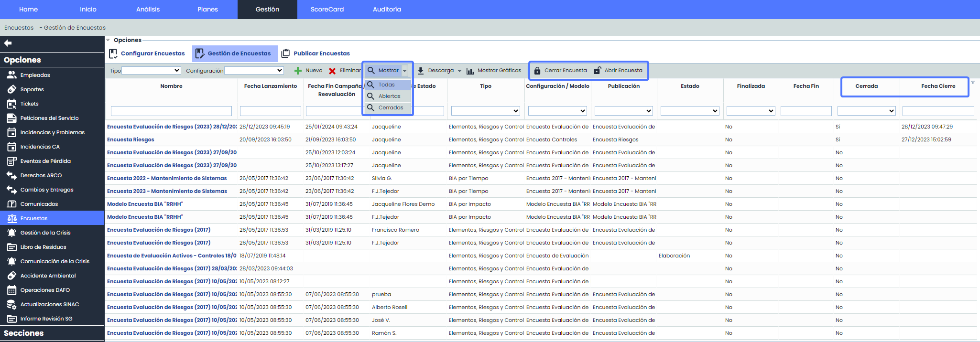
Task: Select Cerradas from the Mostrar menu
Action: (x=391, y=108)
